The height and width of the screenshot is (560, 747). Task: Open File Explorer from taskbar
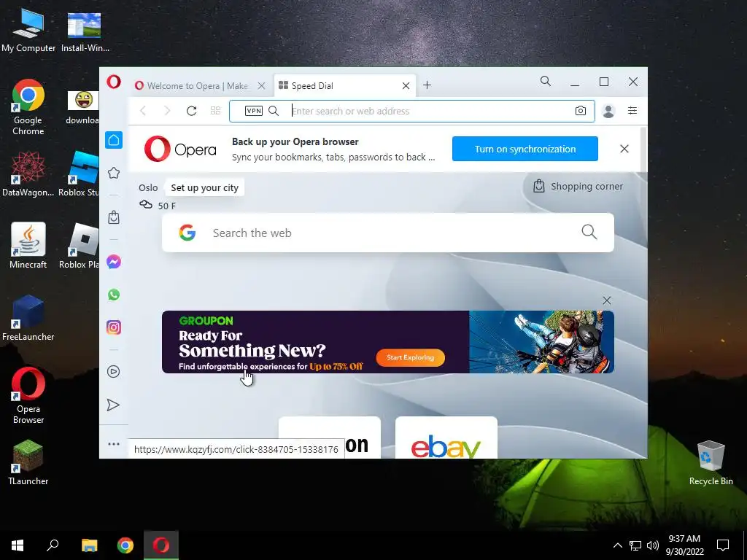click(89, 545)
